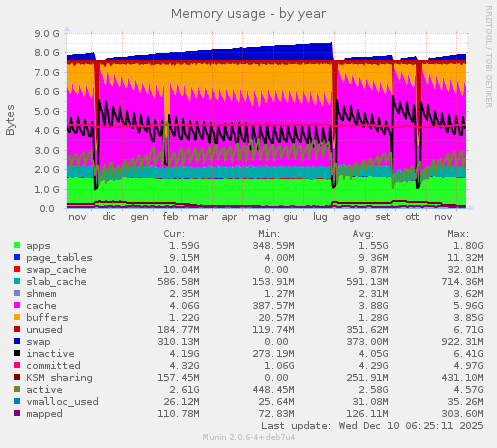Click the committed current value 4.32G

point(184,366)
